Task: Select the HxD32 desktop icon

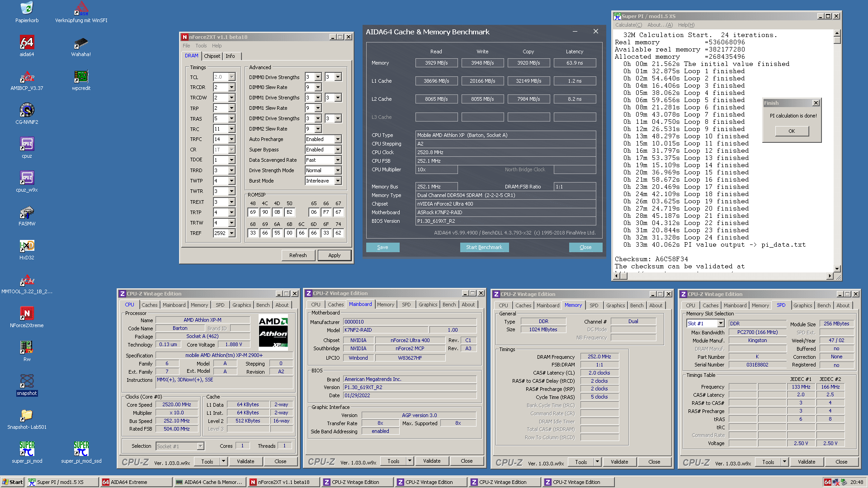Action: coord(27,249)
